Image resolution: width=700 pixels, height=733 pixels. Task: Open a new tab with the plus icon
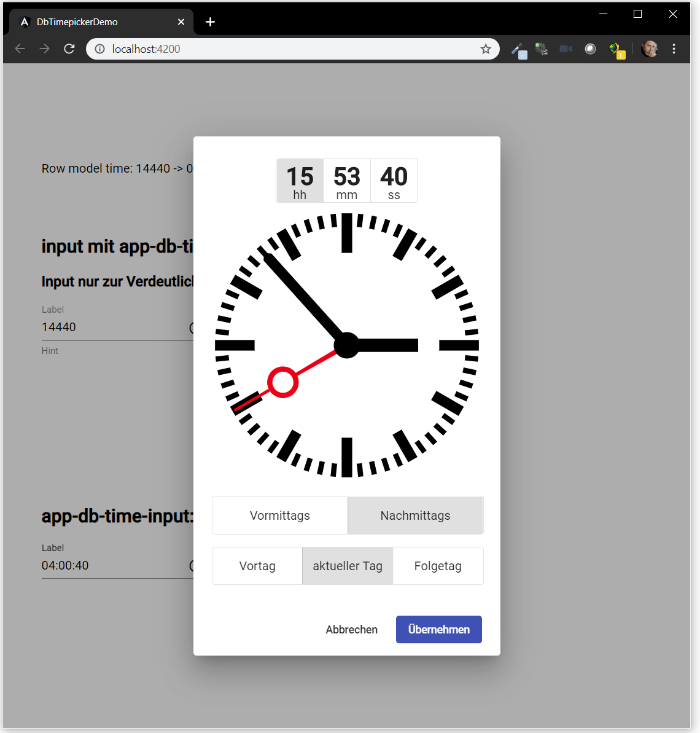[x=210, y=22]
